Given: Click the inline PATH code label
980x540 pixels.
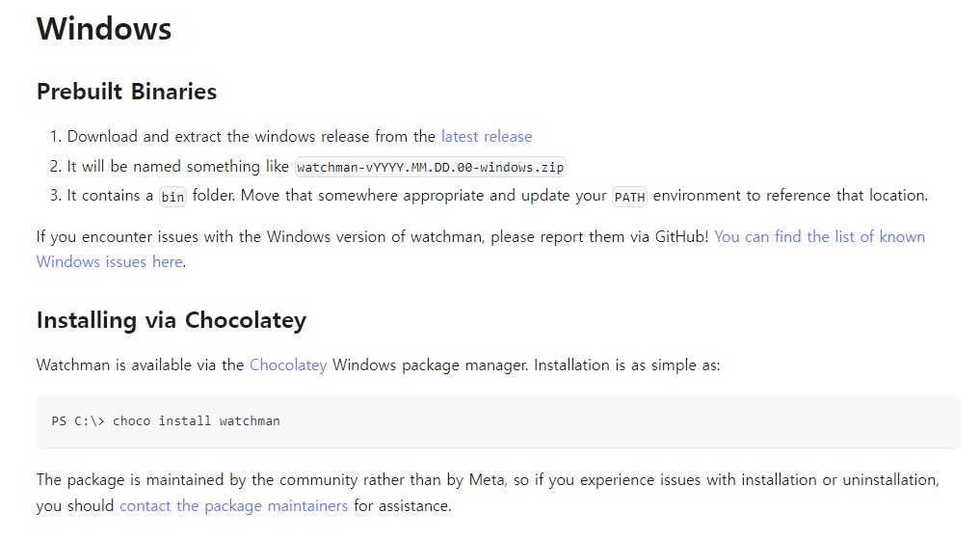Looking at the screenshot, I should 629,197.
